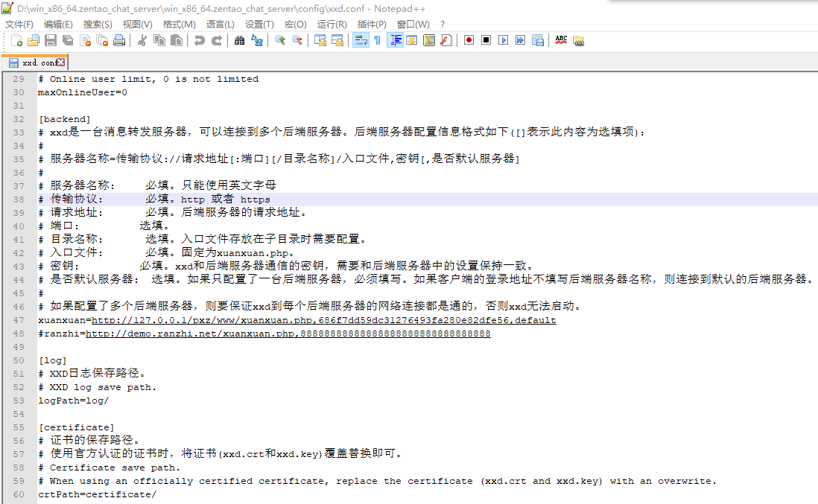Open the 文件(F) menu
818x504 pixels.
pos(19,25)
